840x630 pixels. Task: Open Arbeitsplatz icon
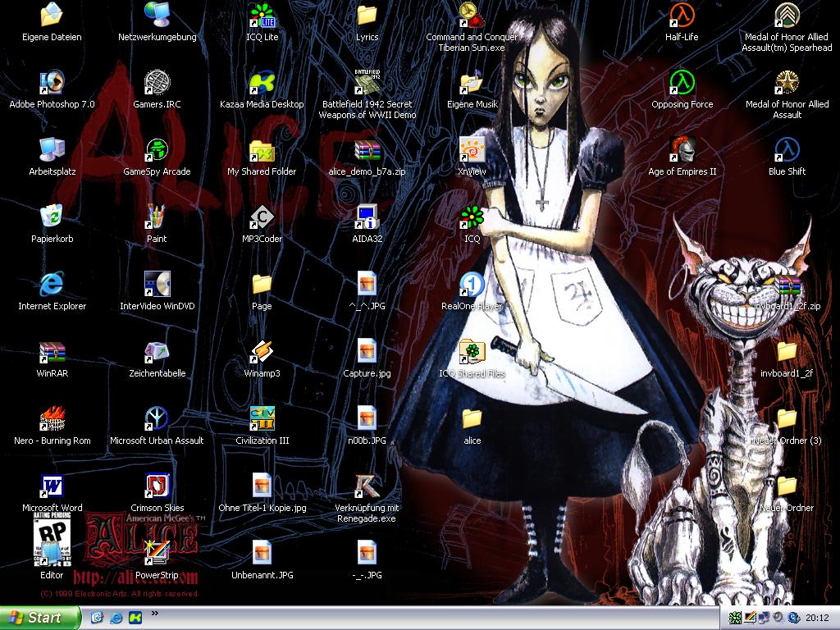[52, 150]
